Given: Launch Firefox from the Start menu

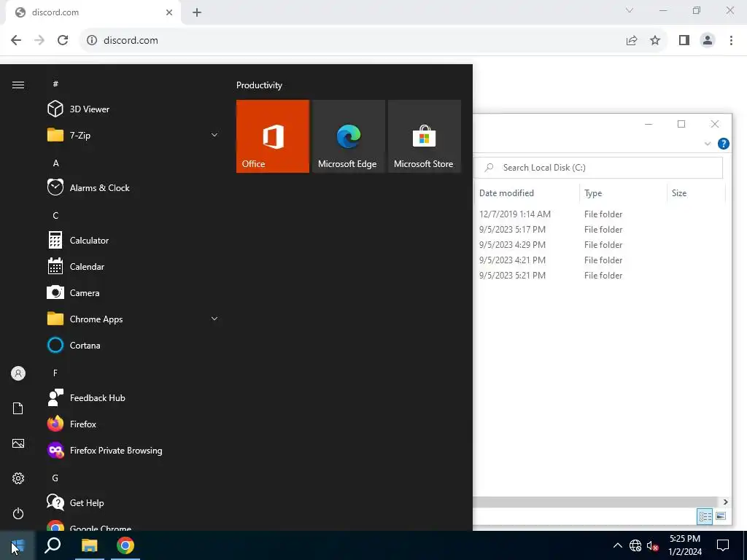Looking at the screenshot, I should click(133, 424).
